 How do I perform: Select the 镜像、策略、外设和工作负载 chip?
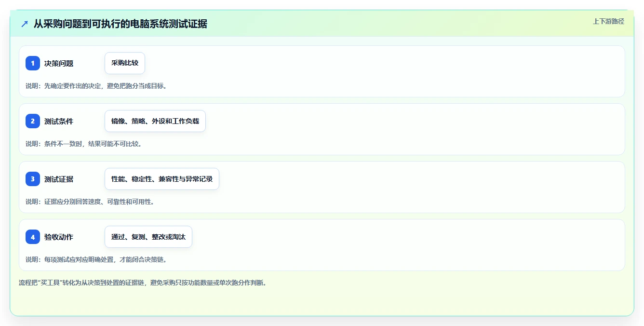tap(155, 121)
